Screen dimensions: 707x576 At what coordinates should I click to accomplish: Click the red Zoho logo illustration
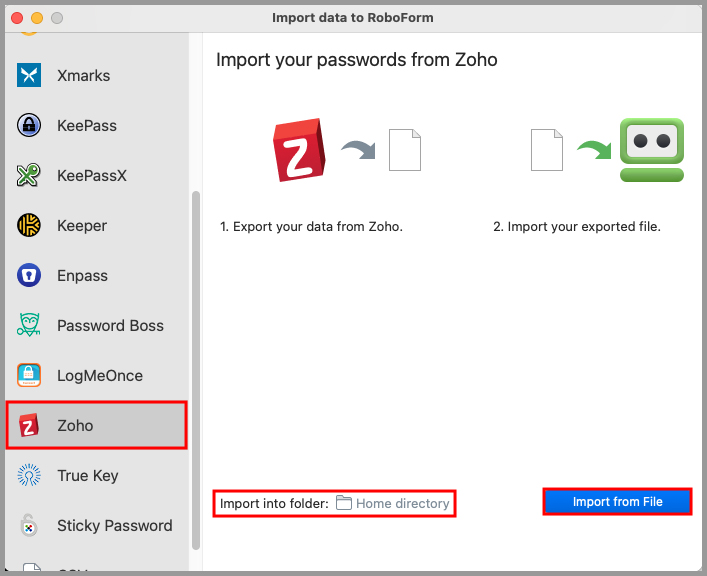tap(297, 150)
